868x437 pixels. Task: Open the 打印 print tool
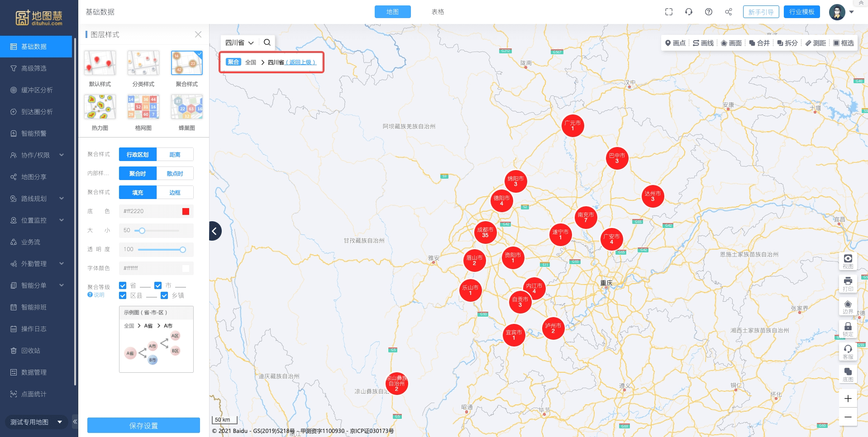pyautogui.click(x=848, y=284)
